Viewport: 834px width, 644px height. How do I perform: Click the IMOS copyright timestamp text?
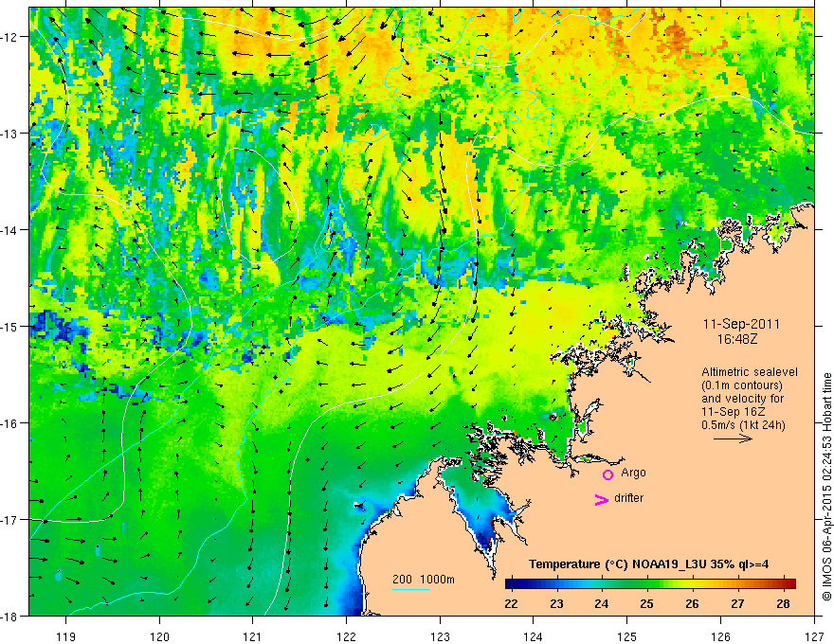point(826,485)
